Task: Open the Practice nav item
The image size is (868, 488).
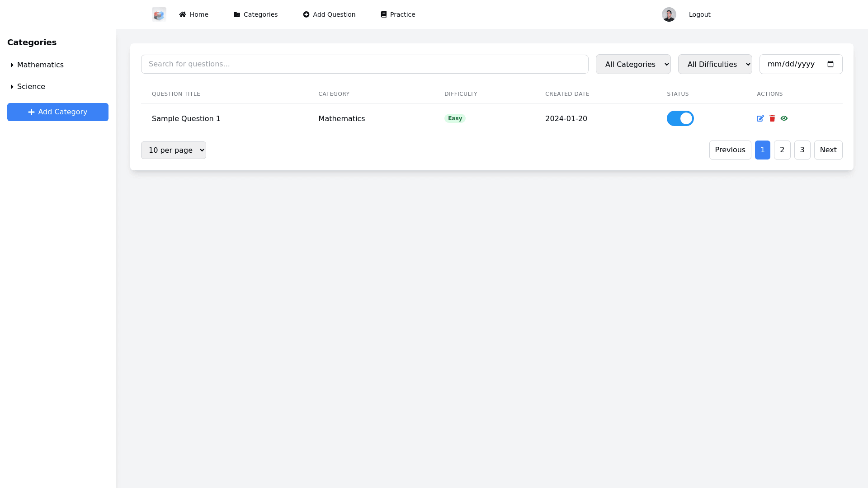Action: [398, 14]
